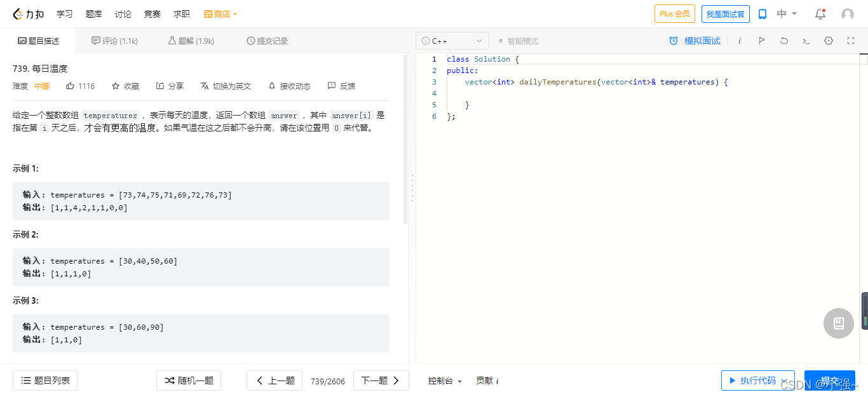
Task: Enter fullscreen editor mode
Action: pos(851,41)
